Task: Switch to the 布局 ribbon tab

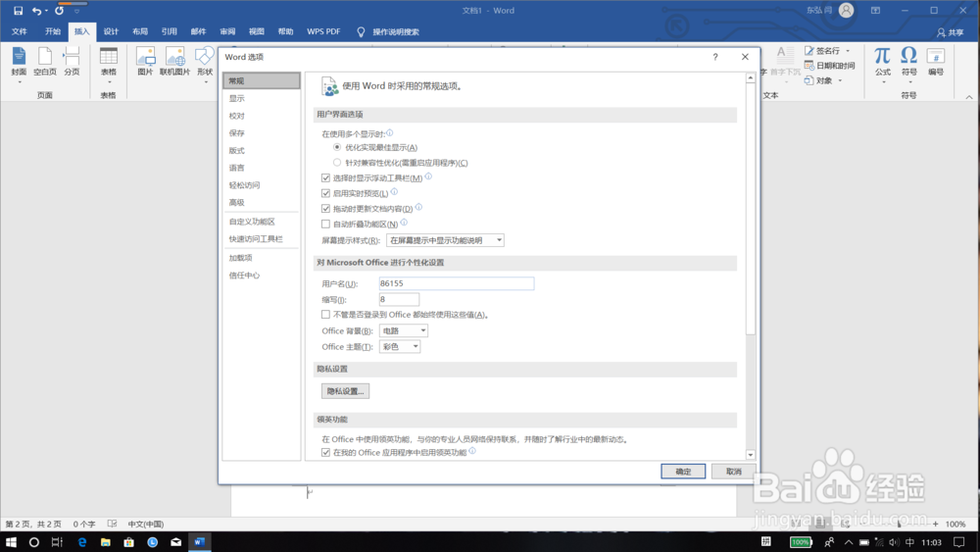Action: coord(140,32)
